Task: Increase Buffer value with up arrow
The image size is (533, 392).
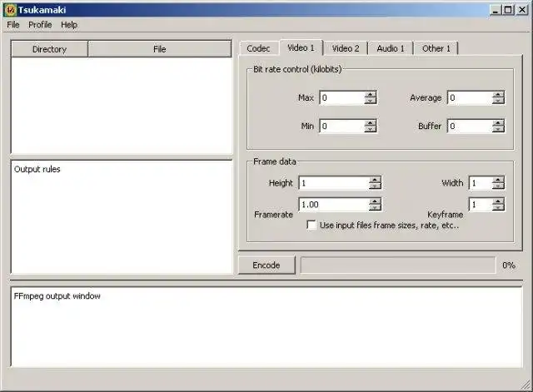Action: (x=498, y=122)
